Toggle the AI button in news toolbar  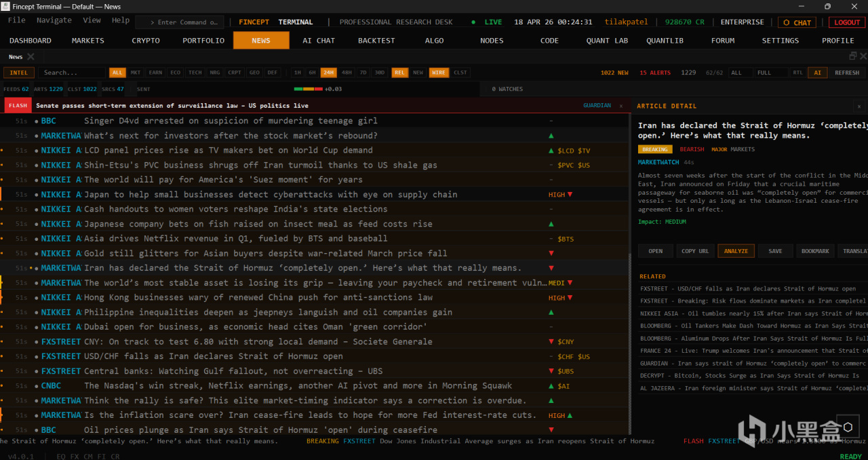(x=817, y=73)
